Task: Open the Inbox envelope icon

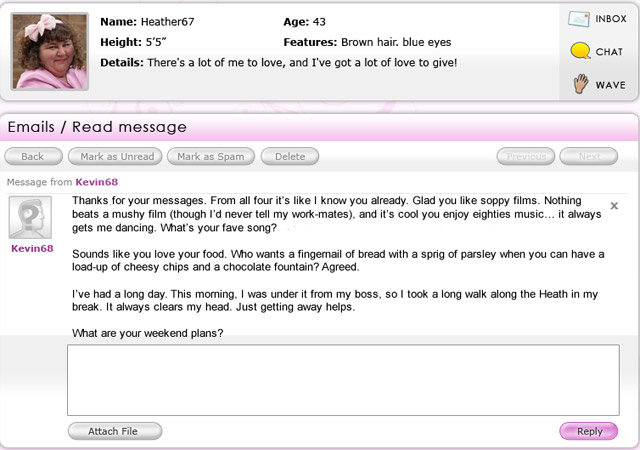Action: pos(580,19)
